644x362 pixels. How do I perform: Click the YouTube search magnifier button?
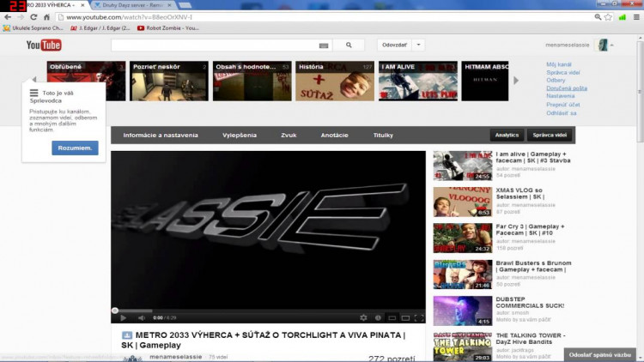[349, 45]
